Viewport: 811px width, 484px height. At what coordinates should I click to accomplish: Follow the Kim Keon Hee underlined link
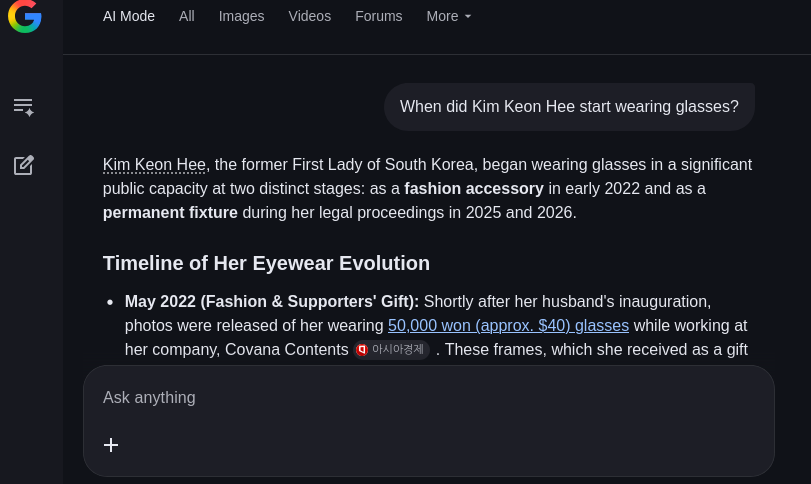click(154, 165)
